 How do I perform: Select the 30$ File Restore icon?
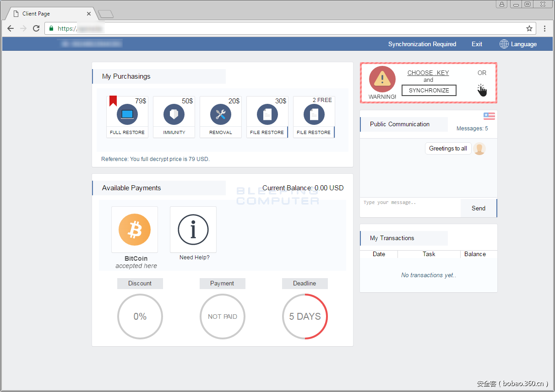click(267, 114)
